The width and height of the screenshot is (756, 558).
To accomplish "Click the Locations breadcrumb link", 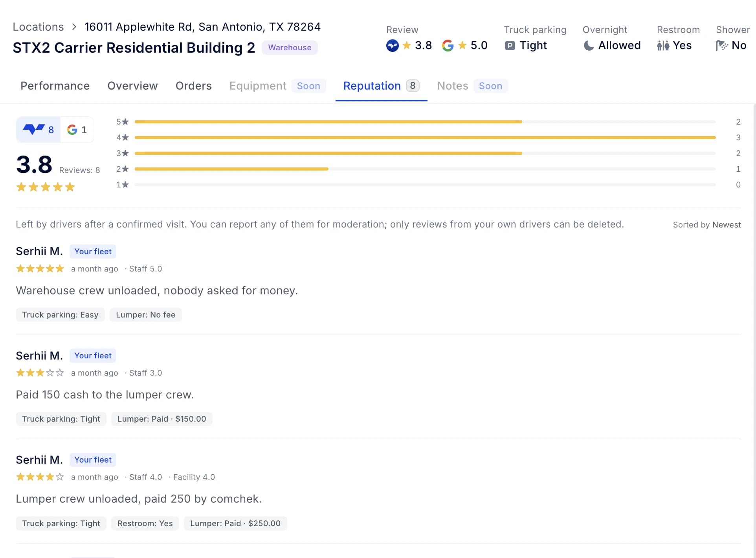I will pos(38,27).
